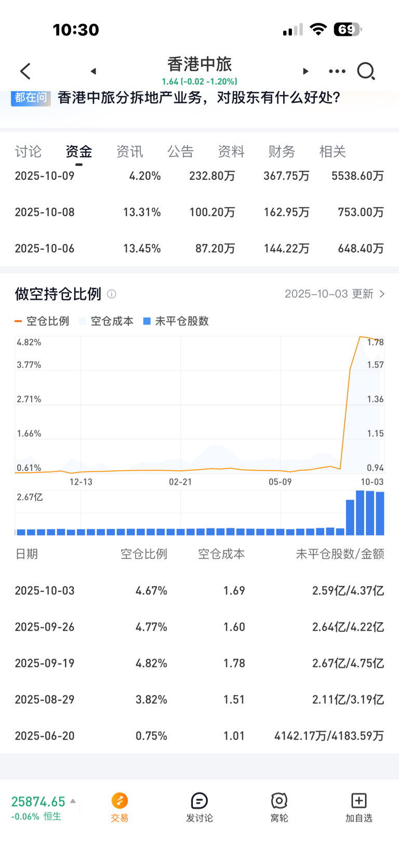Viewport: 399px width, 868px height.
Task: Tap the back arrow icon
Action: [25, 71]
